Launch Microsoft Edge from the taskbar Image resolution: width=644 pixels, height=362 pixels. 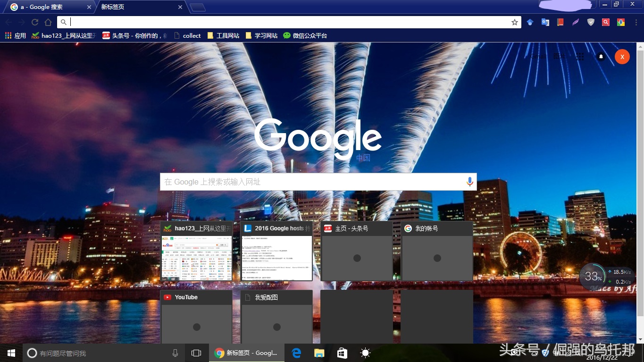[296, 353]
